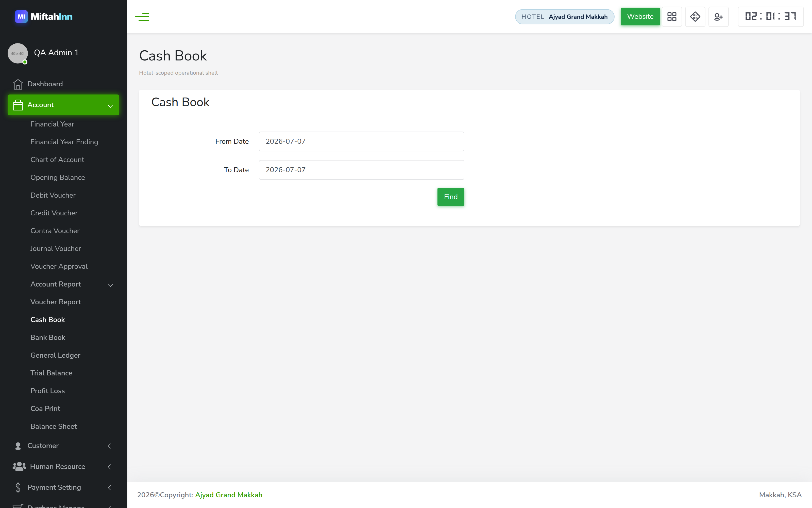Click the Account briefcase icon
Image resolution: width=812 pixels, height=508 pixels.
18,105
